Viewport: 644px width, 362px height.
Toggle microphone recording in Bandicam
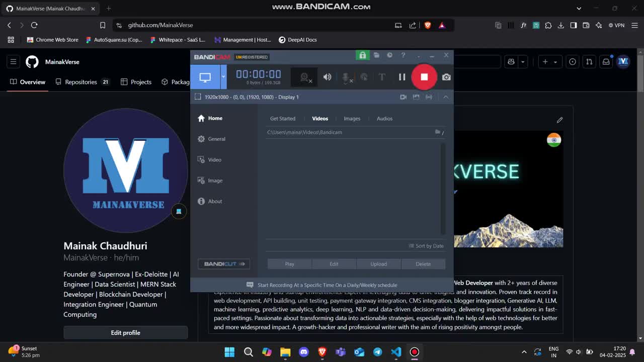click(x=347, y=77)
